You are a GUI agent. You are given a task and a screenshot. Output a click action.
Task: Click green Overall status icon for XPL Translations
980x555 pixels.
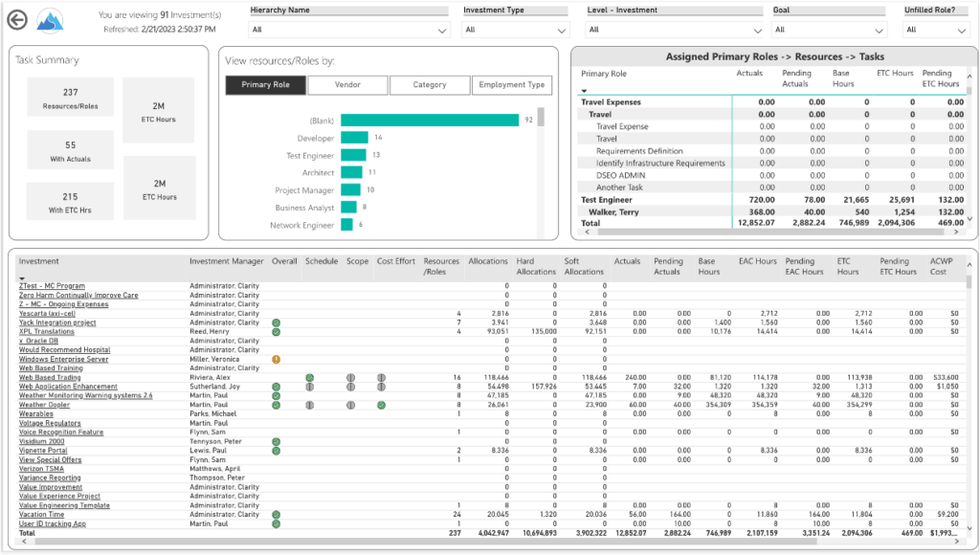point(277,332)
